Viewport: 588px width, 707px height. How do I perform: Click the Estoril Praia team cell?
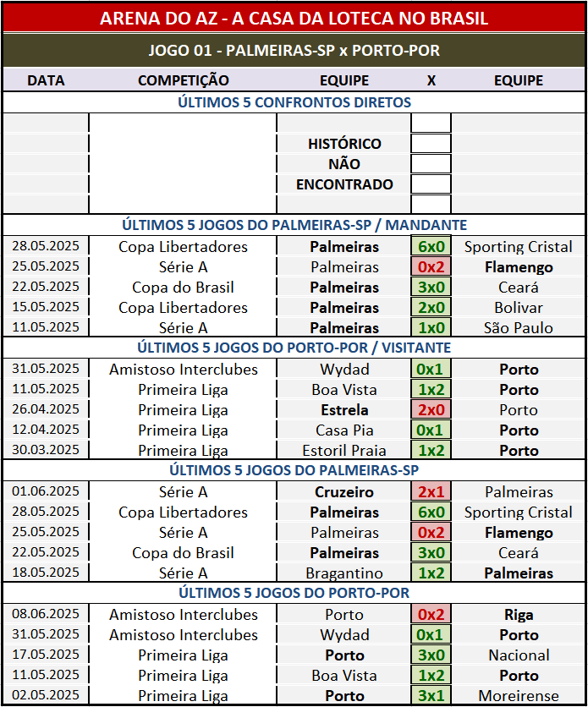tap(344, 451)
